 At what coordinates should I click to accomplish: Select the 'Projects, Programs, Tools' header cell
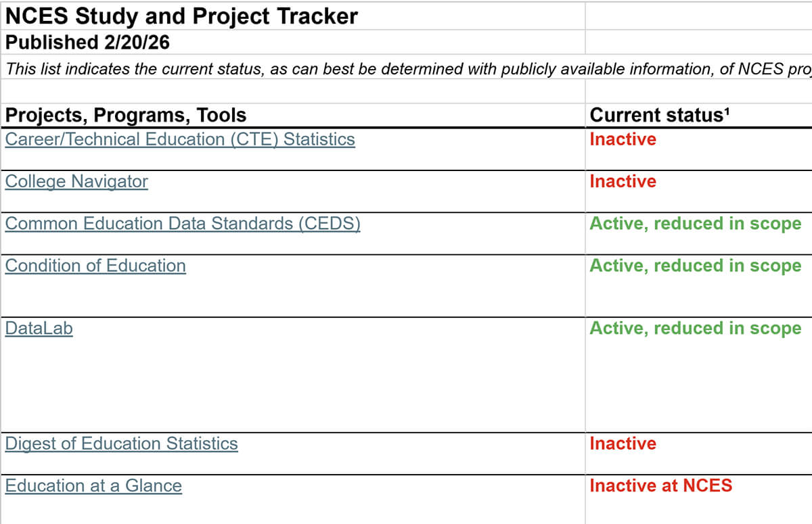(126, 116)
